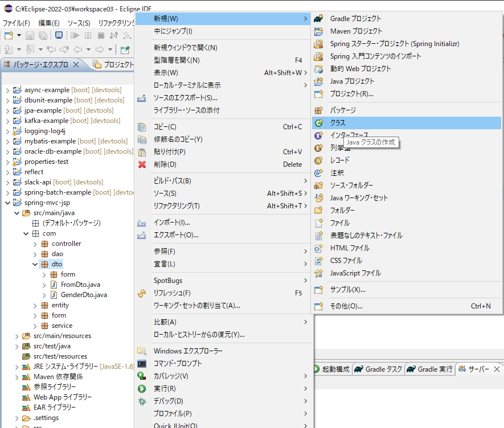The image size is (504, 428).
Task: Click the Spring スターター・プロジェクト icon
Action: pos(318,44)
